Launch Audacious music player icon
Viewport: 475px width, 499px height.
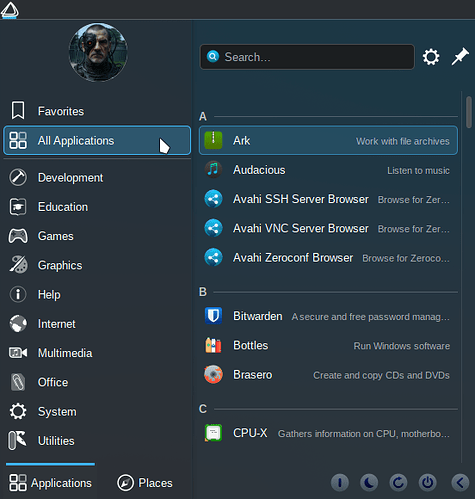[213, 170]
